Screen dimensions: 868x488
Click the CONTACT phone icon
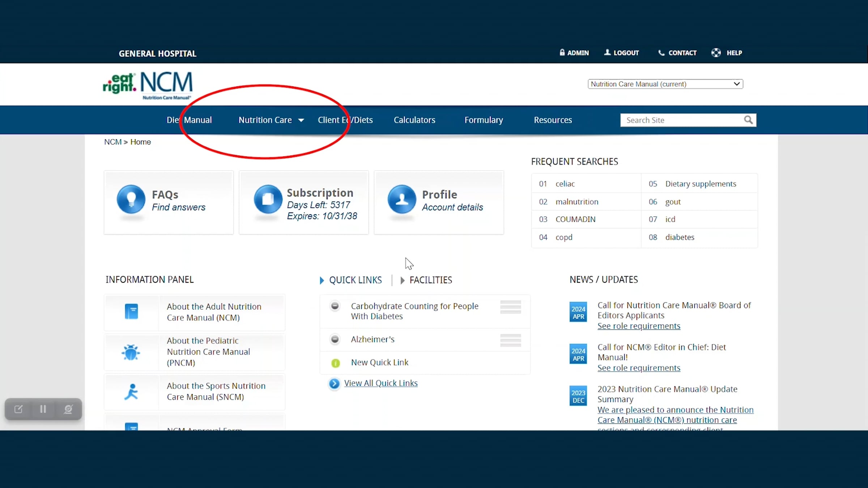tap(661, 53)
